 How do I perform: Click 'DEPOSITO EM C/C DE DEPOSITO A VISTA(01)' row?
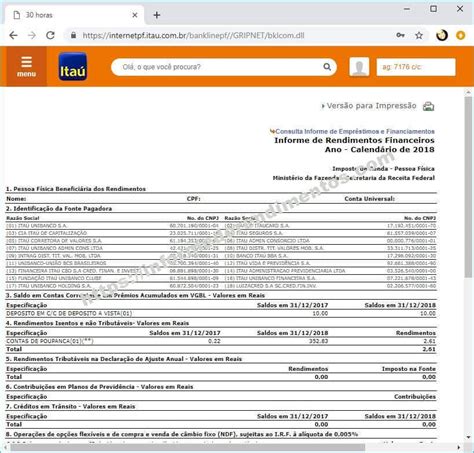point(221,314)
